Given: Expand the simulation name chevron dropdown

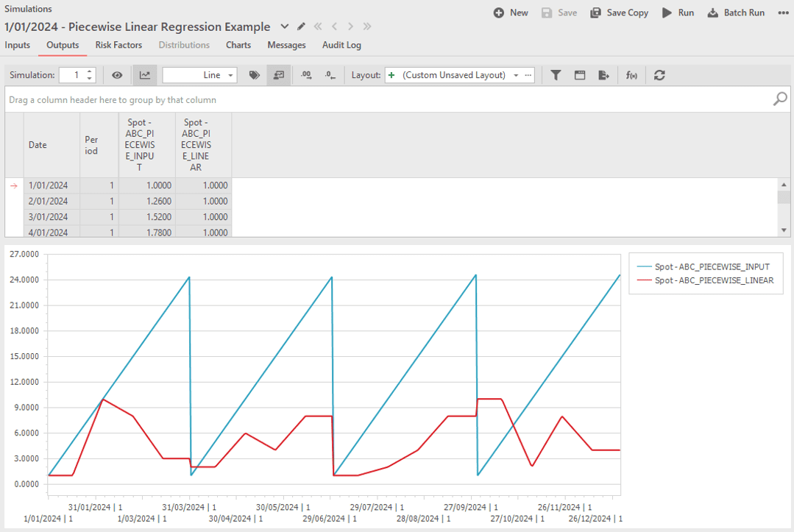Looking at the screenshot, I should 285,27.
